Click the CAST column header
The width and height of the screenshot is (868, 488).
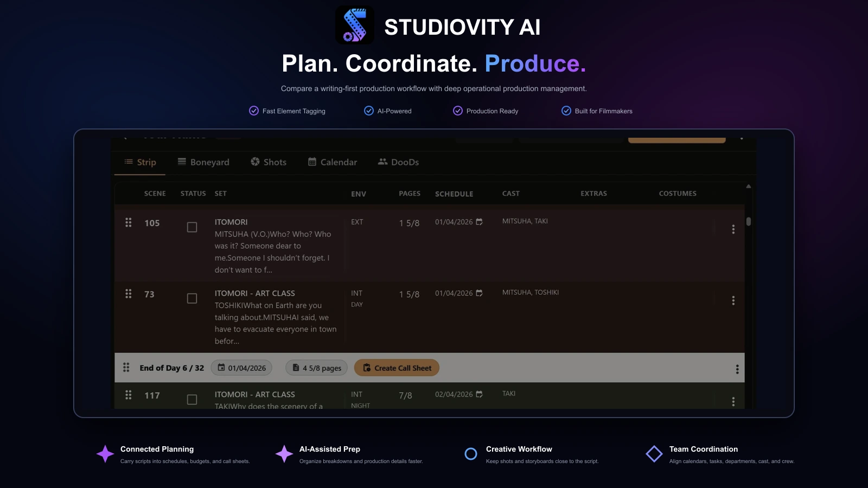point(511,194)
